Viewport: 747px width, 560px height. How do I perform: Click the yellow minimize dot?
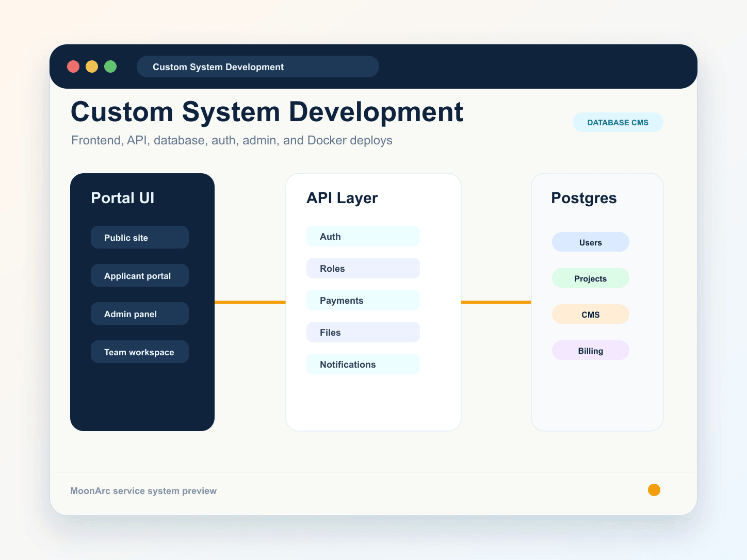pyautogui.click(x=92, y=67)
